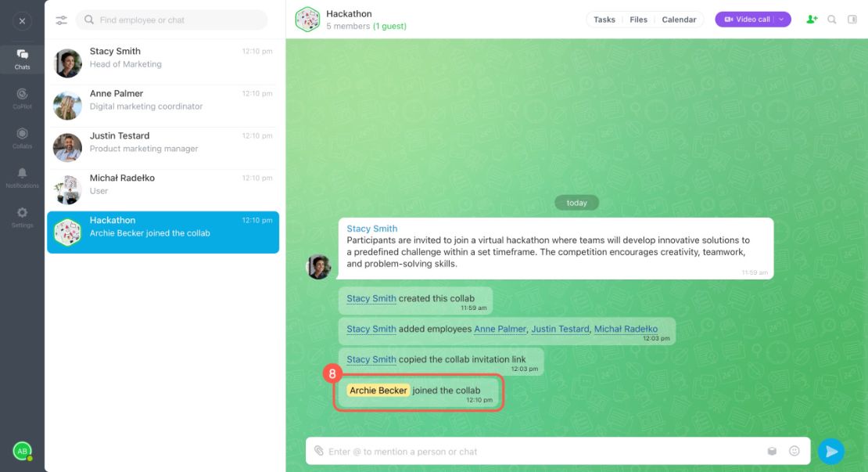Click Stacy Smith name in message bubble

[x=371, y=229]
